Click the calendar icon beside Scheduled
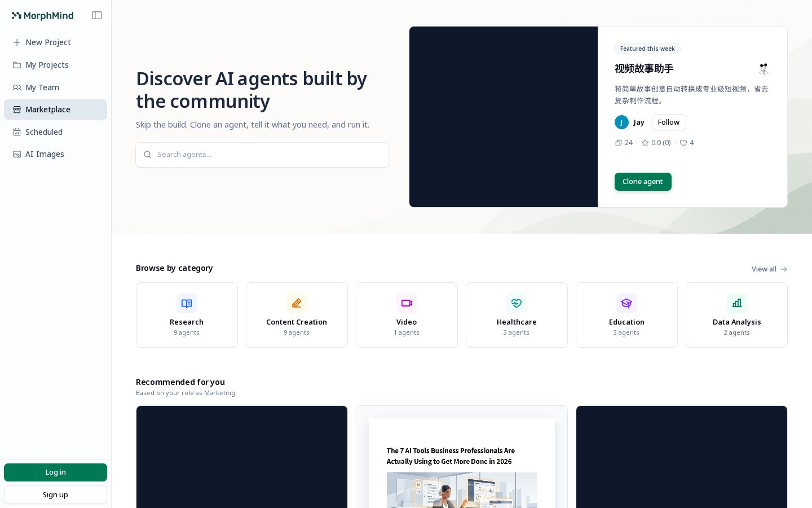The width and height of the screenshot is (812, 508). [x=17, y=132]
